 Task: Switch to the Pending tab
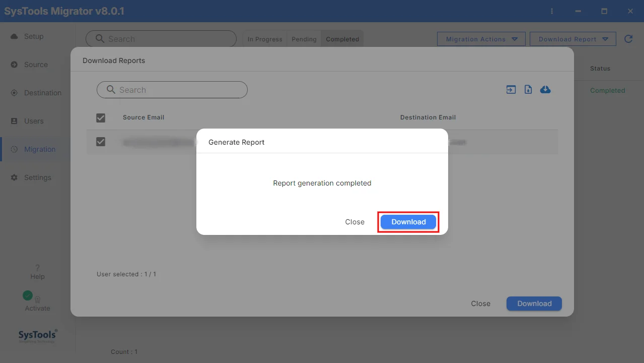(x=304, y=39)
